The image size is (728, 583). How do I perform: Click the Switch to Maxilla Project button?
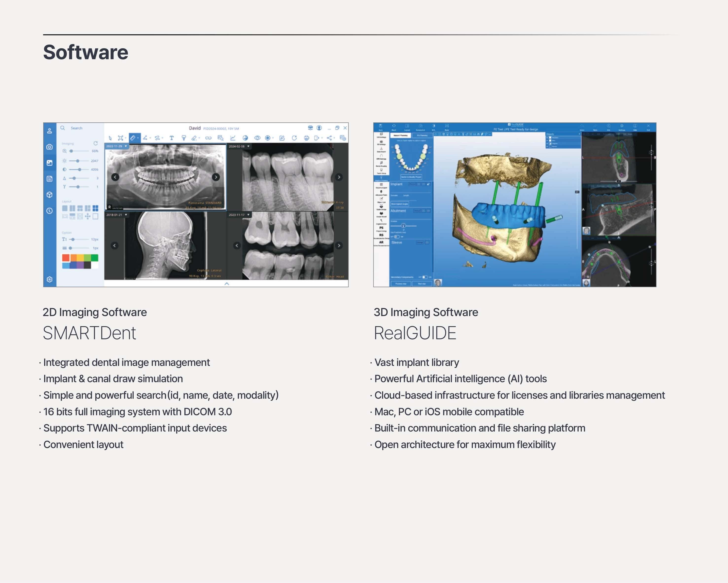click(x=411, y=177)
